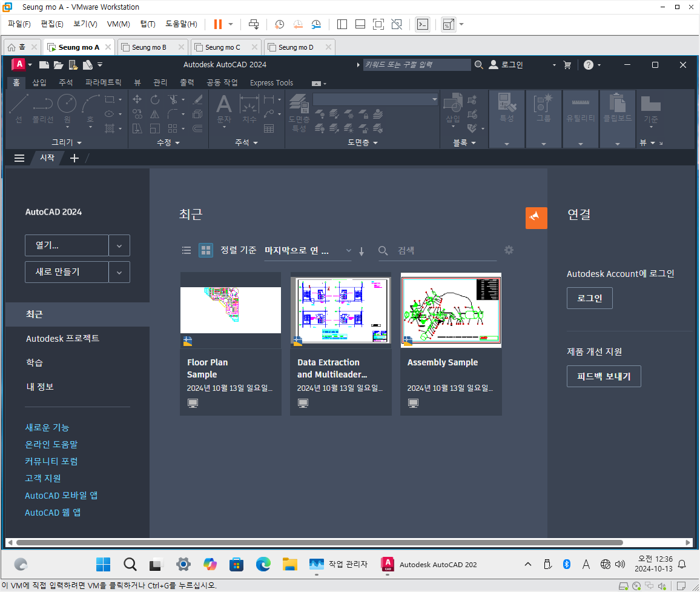Click the settings gear next to search field
Screen dimensions: 700x592
point(509,250)
